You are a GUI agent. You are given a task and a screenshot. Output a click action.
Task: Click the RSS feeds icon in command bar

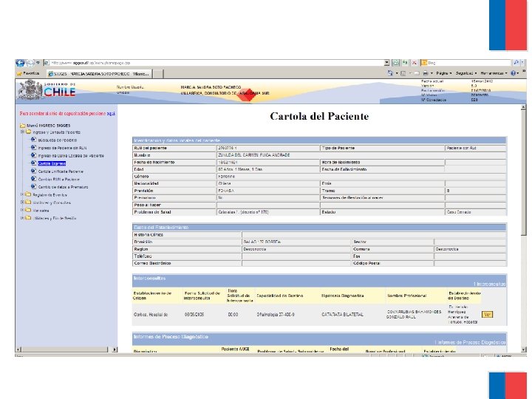403,73
